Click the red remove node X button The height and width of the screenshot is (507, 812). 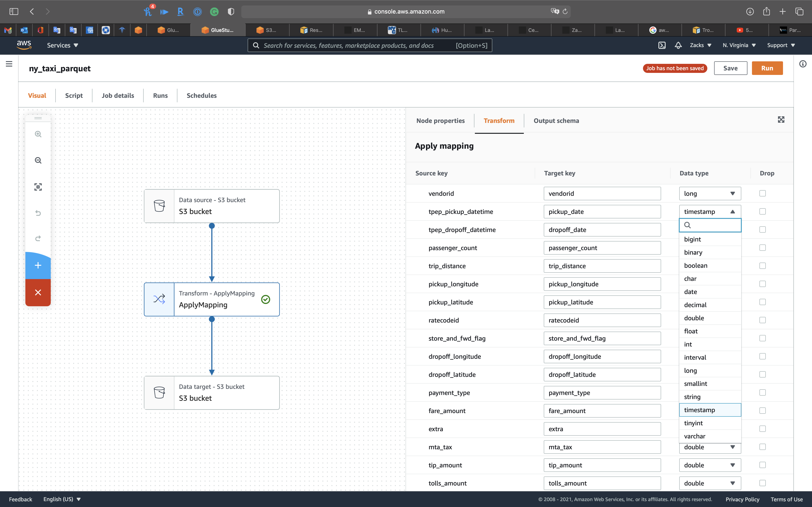(38, 292)
